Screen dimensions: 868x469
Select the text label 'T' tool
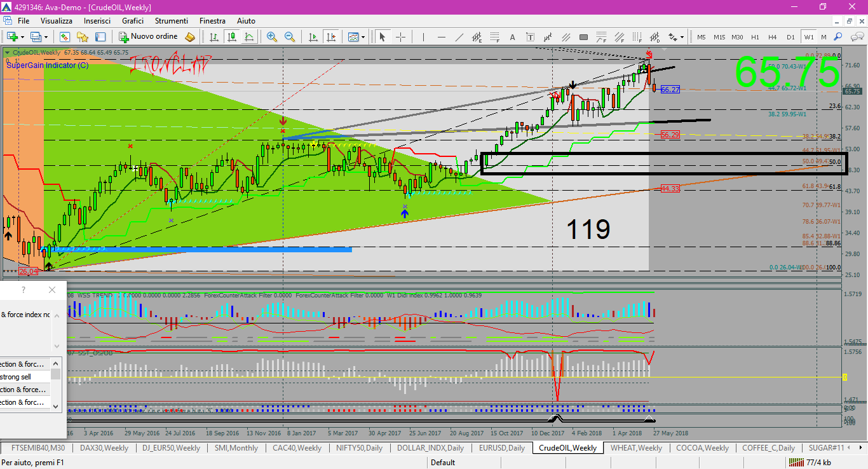[530, 36]
